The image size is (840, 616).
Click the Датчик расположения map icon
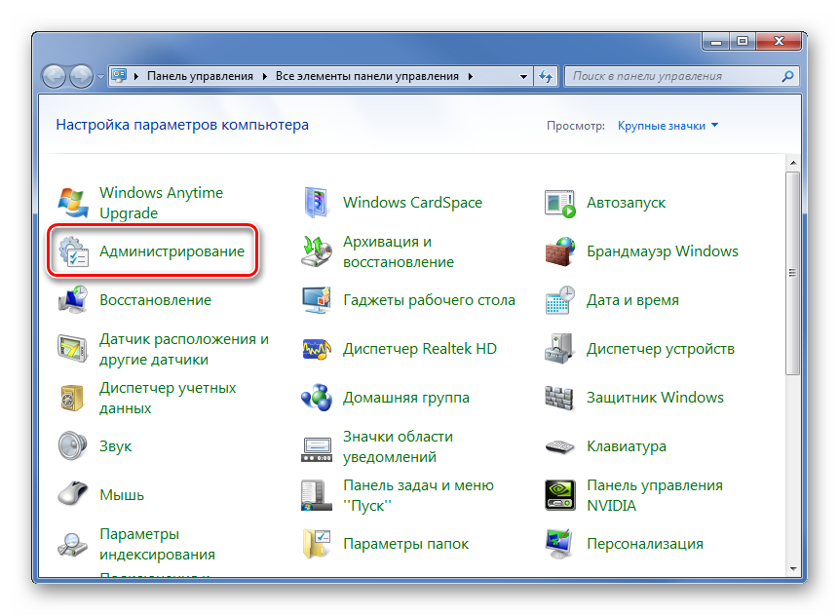pyautogui.click(x=73, y=349)
